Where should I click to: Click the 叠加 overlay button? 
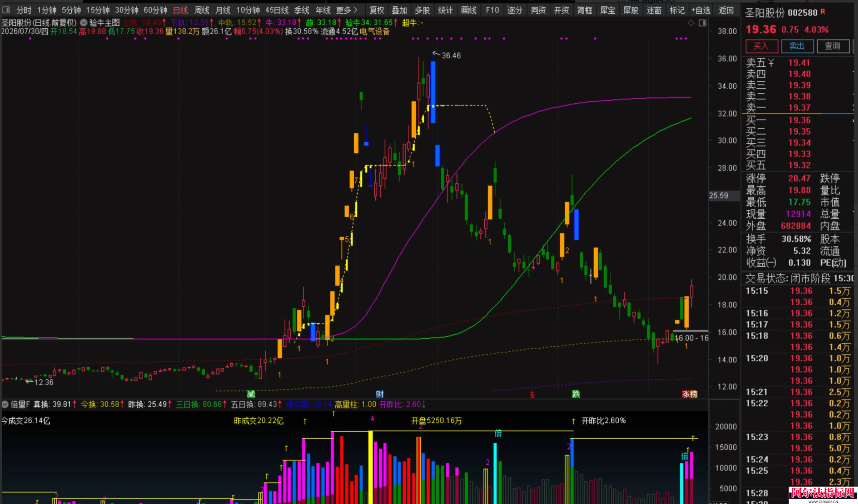[x=400, y=10]
